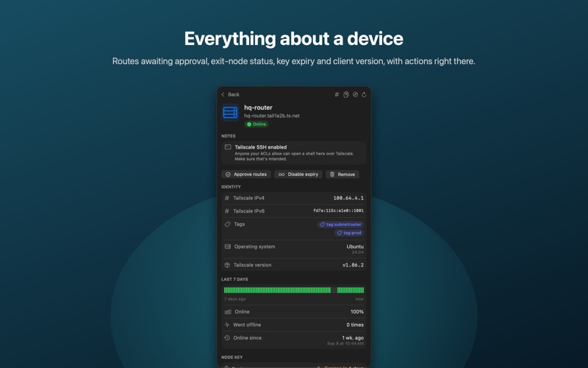Click the hq-router device name heading
Viewport: 588px width, 368px height.
(x=259, y=107)
